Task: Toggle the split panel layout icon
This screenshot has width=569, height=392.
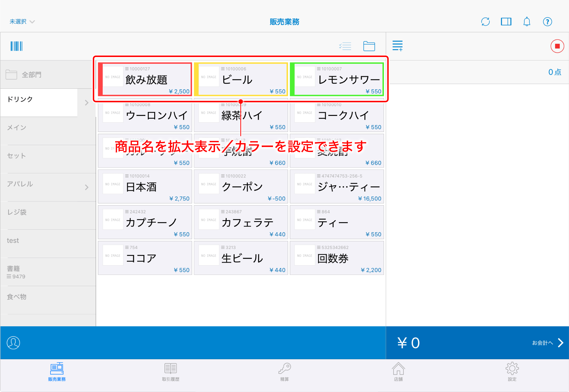Action: 506,21
